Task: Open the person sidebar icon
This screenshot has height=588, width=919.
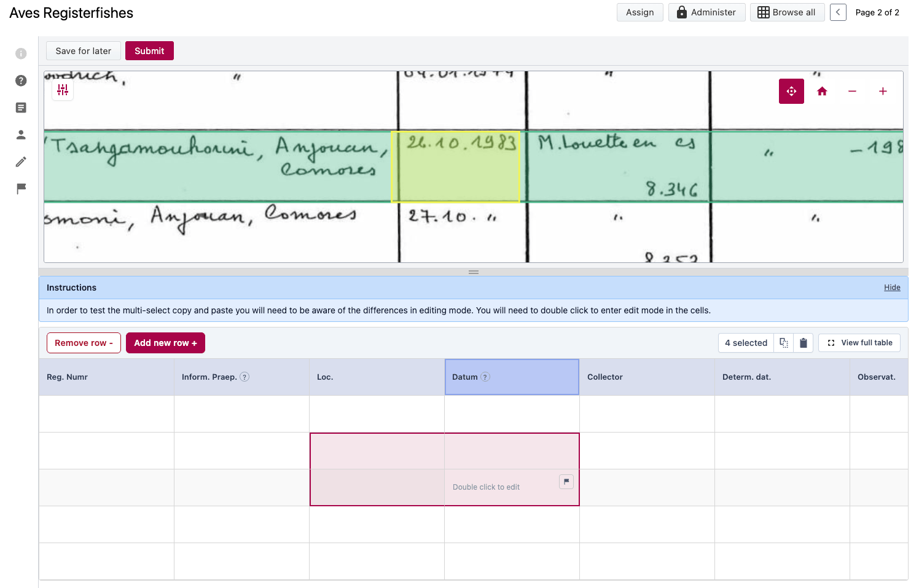Action: [21, 135]
